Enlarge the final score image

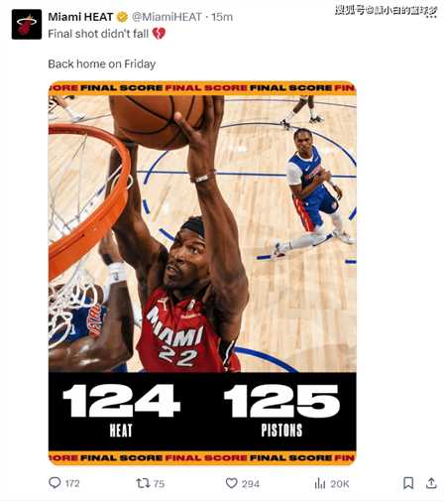202,273
